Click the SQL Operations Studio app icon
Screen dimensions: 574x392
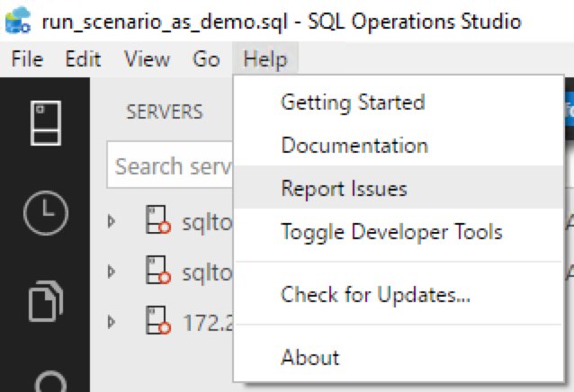18,21
